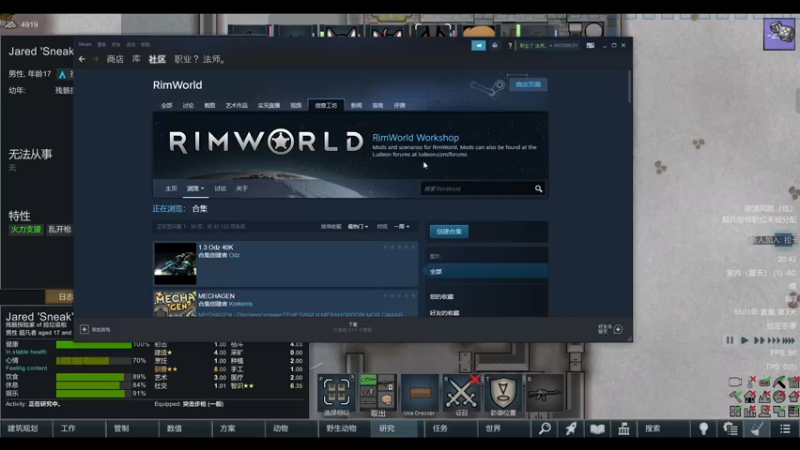This screenshot has width=800, height=450.
Task: Switch to the 实况直播 broadcasts tab
Action: coord(269,106)
